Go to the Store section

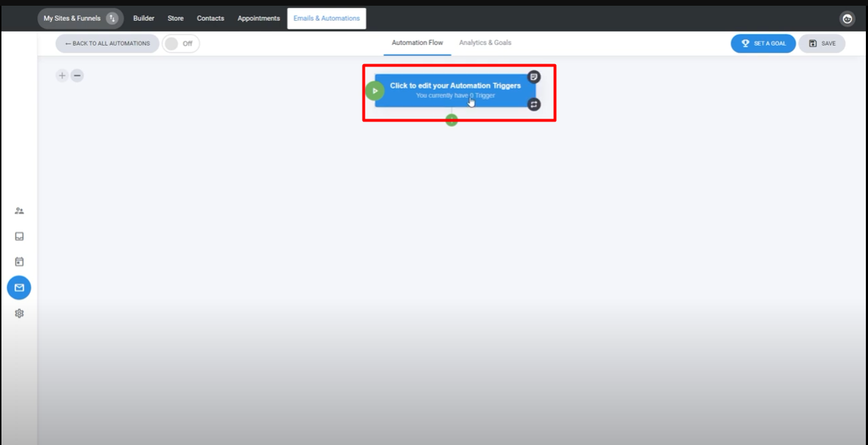176,19
